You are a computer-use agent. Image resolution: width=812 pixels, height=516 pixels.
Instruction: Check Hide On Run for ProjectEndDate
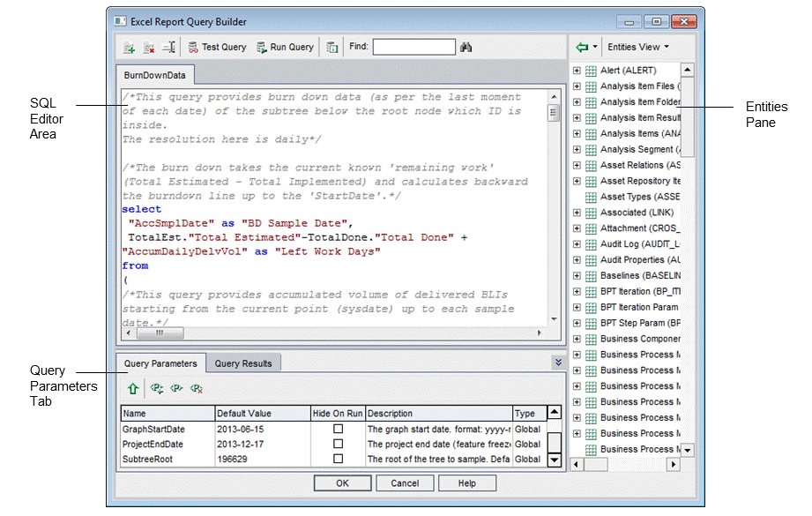click(x=338, y=444)
